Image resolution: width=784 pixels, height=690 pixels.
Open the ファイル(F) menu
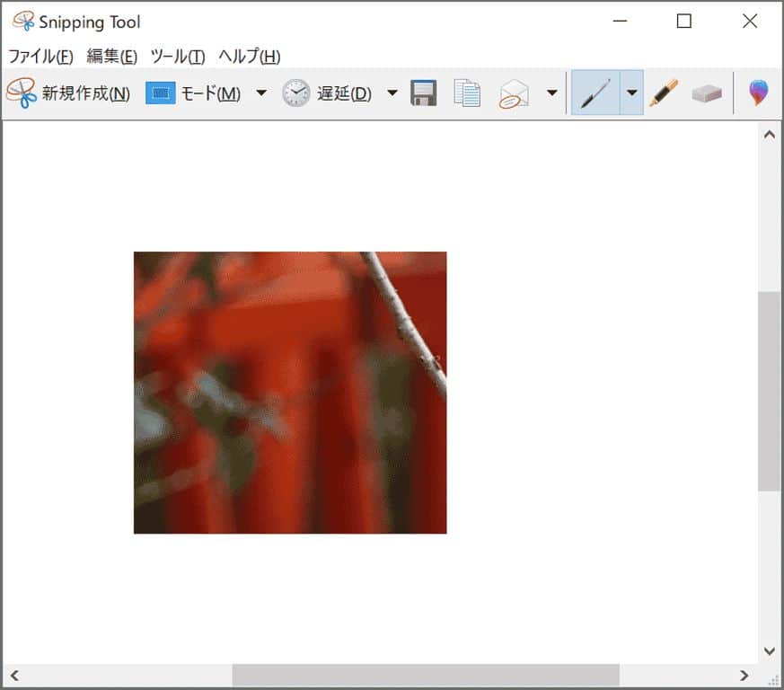[x=40, y=56]
